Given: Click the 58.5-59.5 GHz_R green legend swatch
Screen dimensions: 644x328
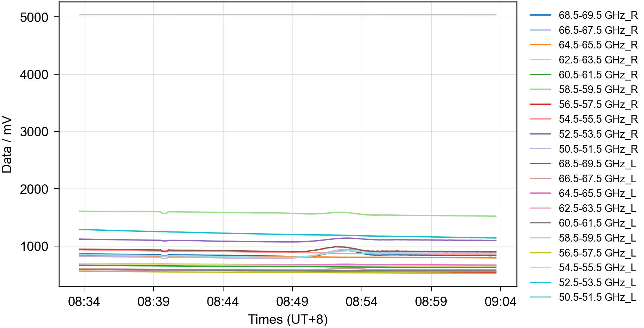Looking at the screenshot, I should coord(540,90).
